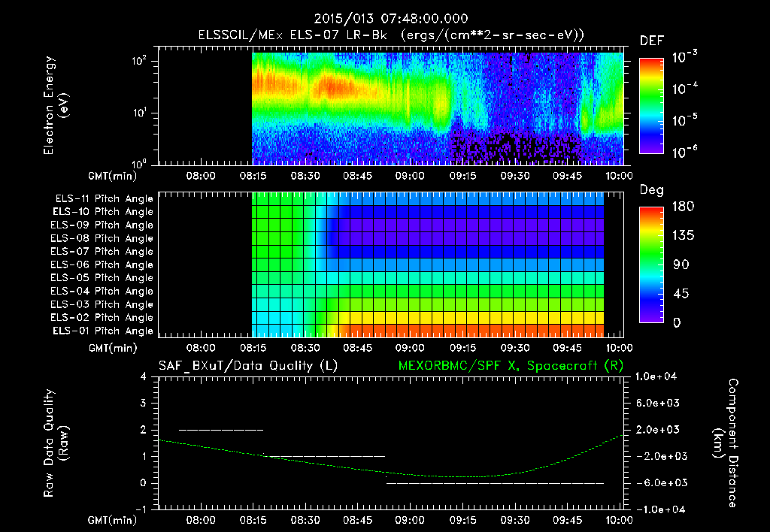Select the ELS-06 Pitch Angle row label

[102, 264]
